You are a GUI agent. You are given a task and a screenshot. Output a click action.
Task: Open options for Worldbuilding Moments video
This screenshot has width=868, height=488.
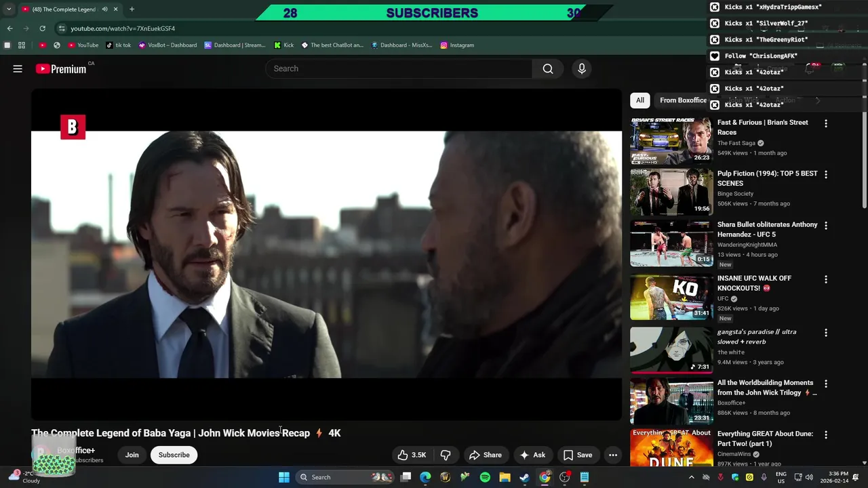[826, 384]
